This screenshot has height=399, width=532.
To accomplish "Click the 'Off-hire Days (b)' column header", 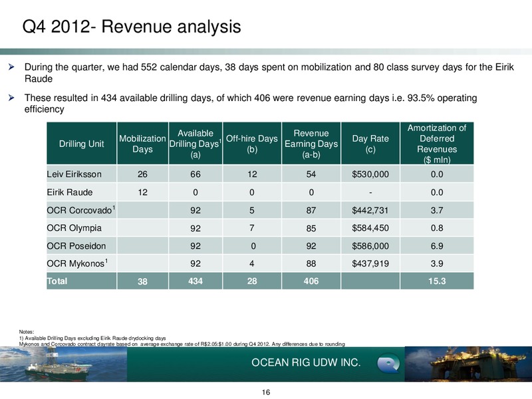I will pyautogui.click(x=252, y=144).
